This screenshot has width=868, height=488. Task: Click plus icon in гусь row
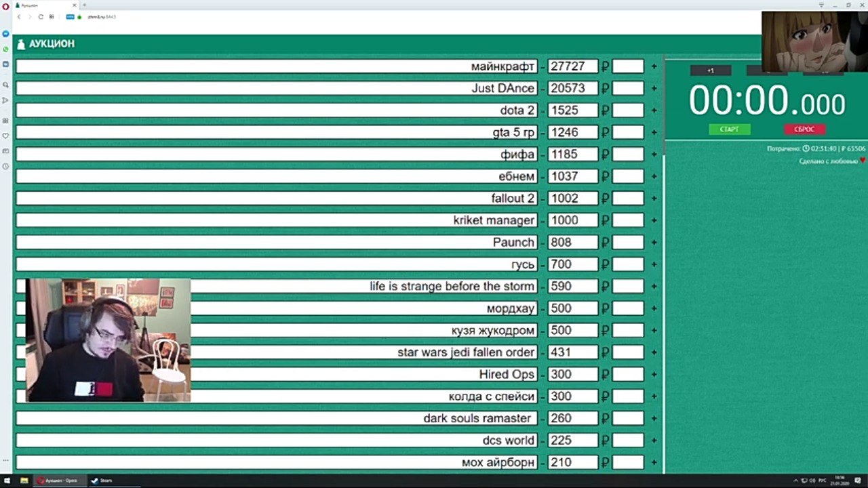click(x=654, y=264)
